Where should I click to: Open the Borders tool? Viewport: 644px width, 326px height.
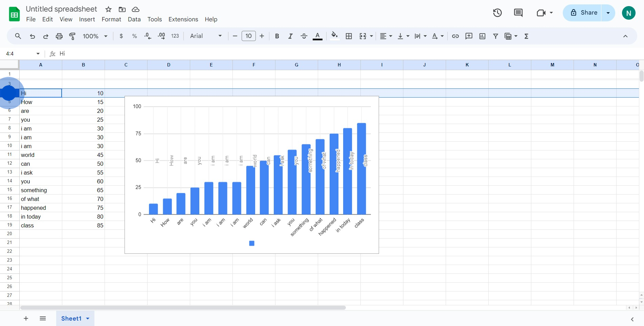[x=349, y=36]
